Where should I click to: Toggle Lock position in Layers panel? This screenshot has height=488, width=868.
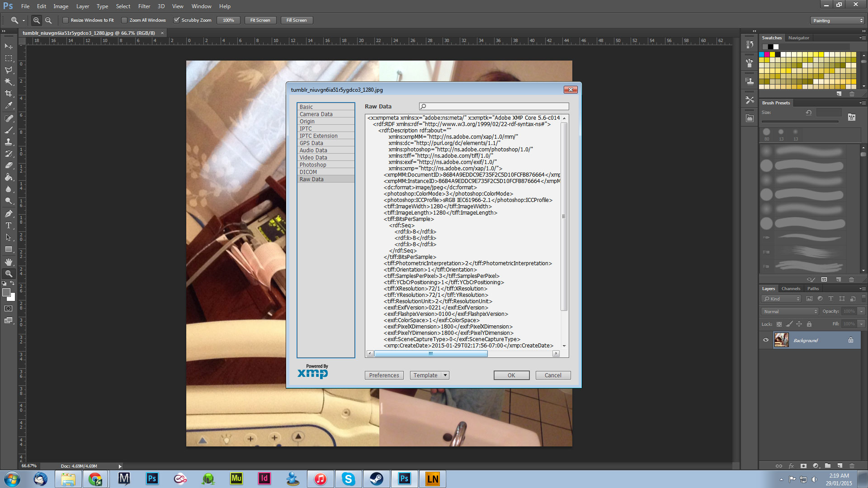pyautogui.click(x=799, y=324)
